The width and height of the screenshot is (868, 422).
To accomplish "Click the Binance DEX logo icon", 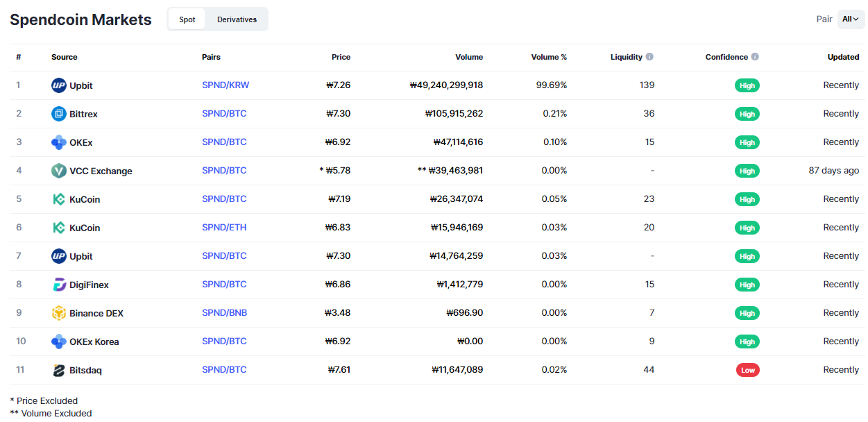I will point(59,313).
